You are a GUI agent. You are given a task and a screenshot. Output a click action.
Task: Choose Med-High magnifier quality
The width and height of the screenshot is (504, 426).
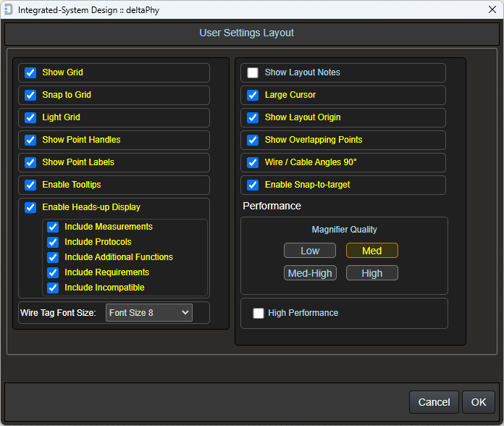(310, 273)
